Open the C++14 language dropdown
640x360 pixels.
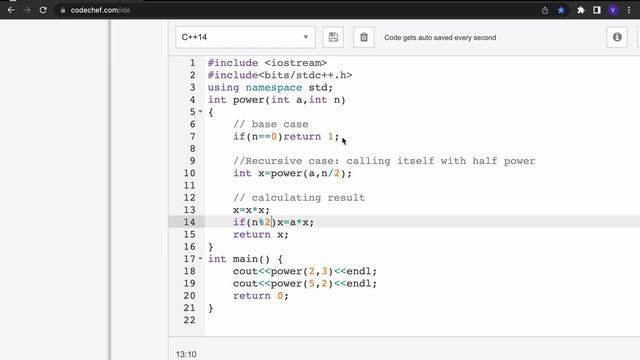point(245,37)
